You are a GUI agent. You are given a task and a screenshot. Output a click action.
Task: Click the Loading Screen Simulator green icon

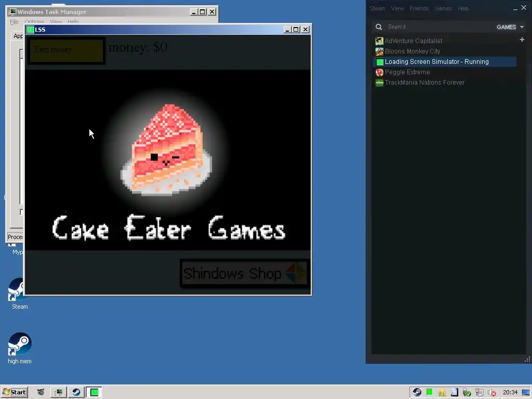point(380,62)
